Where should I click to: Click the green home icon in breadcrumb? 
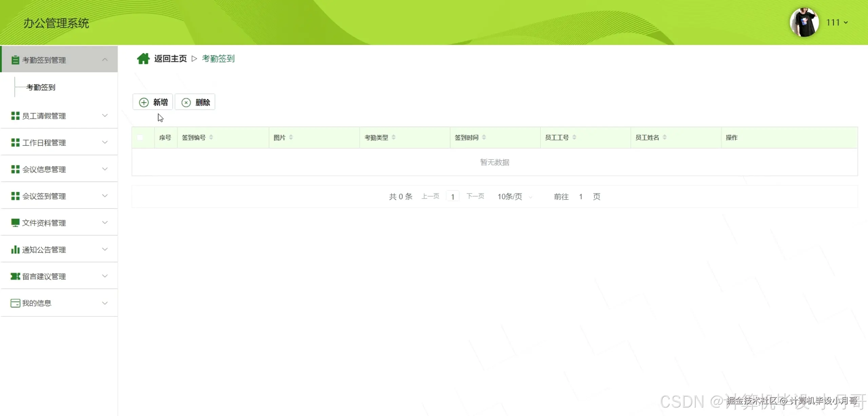click(143, 59)
